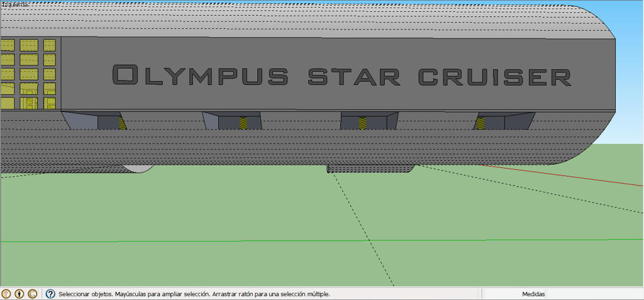This screenshot has width=644, height=300.
Task: Select the 'Olympus' lettering on the hull
Action: pyautogui.click(x=200, y=74)
